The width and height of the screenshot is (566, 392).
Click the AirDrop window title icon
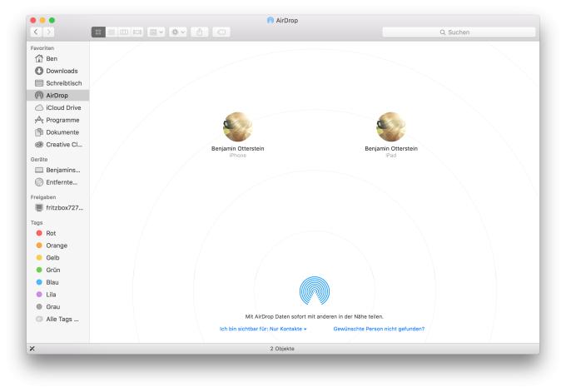271,20
